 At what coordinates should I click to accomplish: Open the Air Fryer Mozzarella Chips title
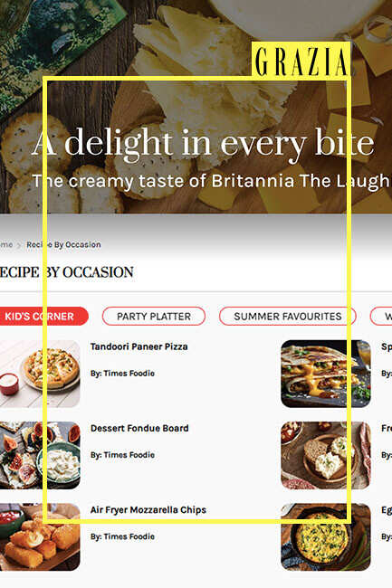(x=148, y=510)
